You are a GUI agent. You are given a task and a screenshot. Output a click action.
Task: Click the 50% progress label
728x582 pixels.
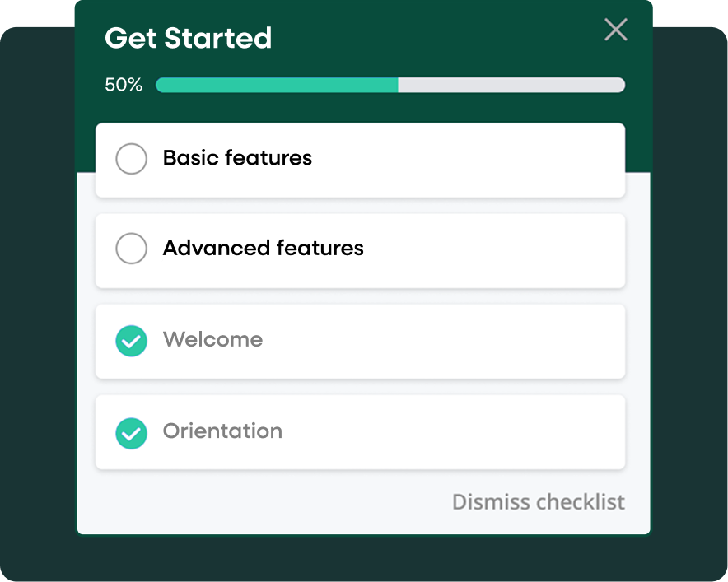coord(123,84)
